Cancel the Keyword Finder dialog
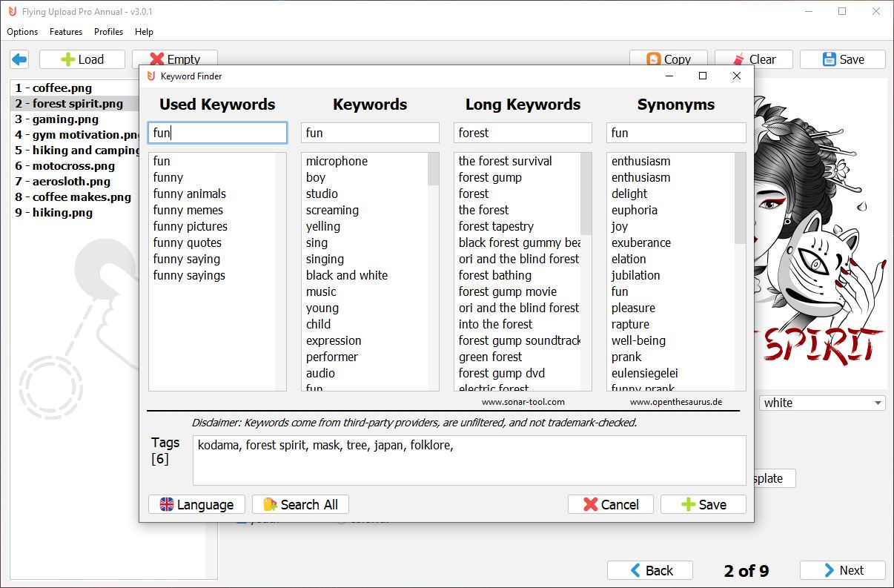Screen dimensions: 894x588 pos(611,504)
